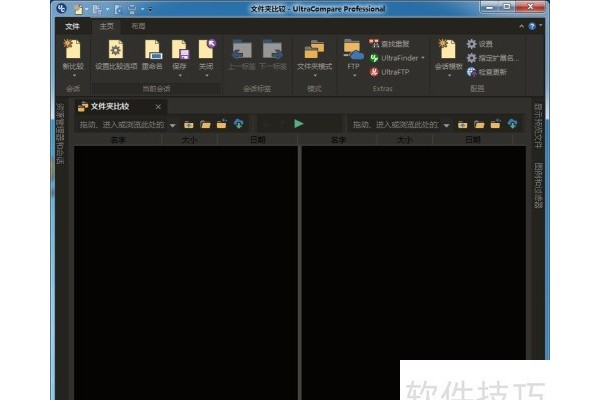Open quick access toolbar customize dropdown
Screen dimensions: 600x400
(x=150, y=9)
